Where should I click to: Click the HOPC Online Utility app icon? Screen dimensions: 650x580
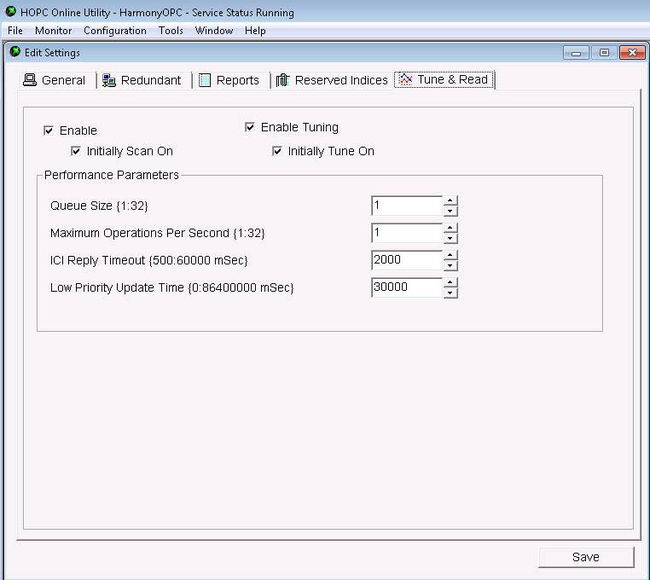pos(11,11)
